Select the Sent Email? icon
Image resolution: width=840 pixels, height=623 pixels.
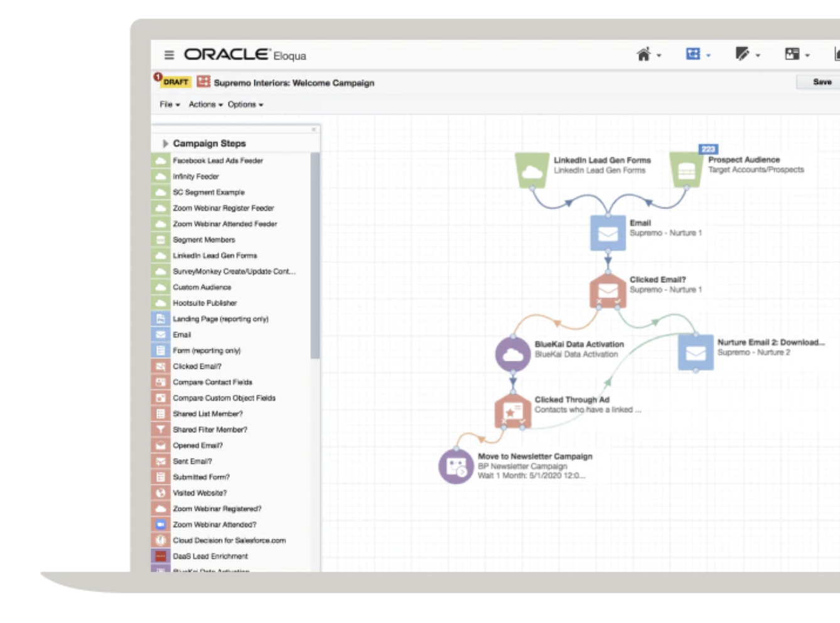161,461
